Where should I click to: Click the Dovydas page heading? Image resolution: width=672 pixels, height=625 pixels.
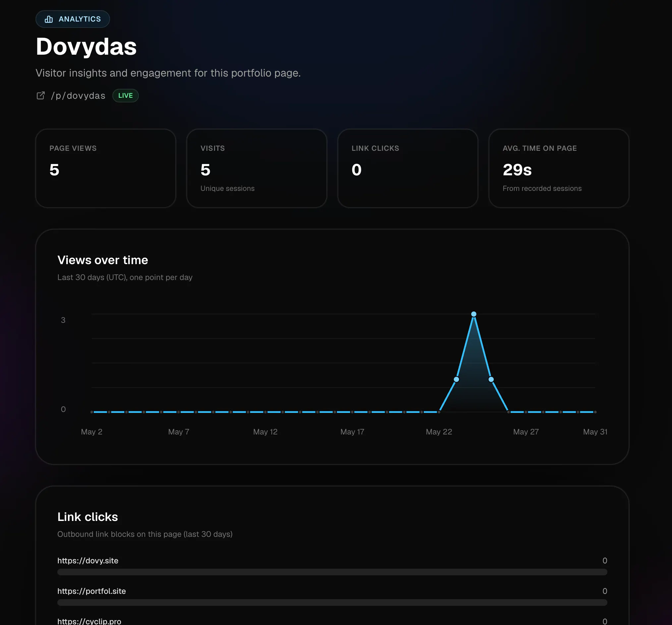click(x=86, y=46)
